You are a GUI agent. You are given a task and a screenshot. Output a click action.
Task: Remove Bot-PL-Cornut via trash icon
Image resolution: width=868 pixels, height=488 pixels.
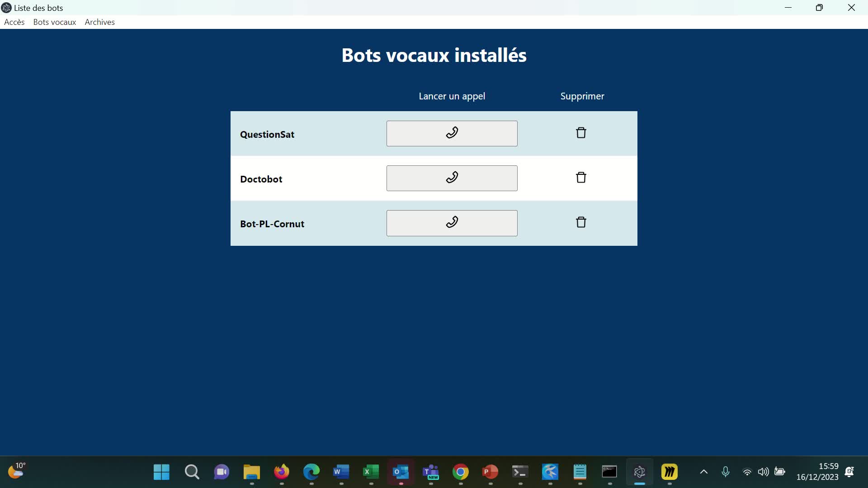[x=581, y=222]
